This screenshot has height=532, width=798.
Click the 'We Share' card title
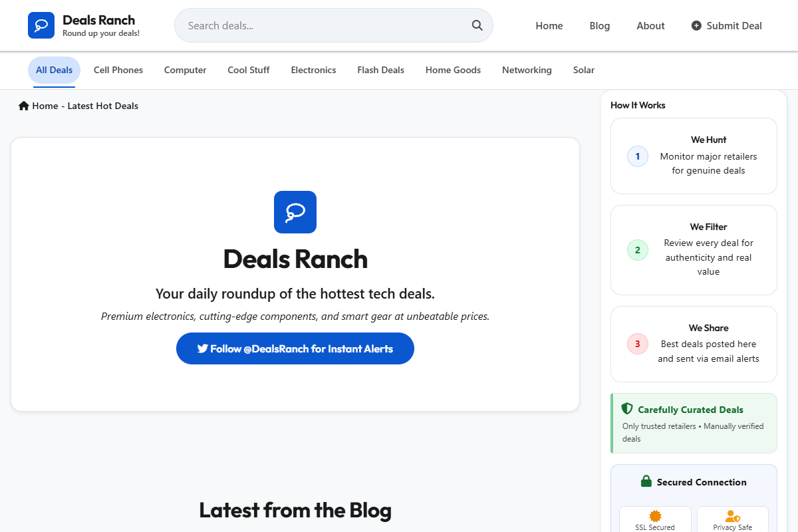pos(708,328)
